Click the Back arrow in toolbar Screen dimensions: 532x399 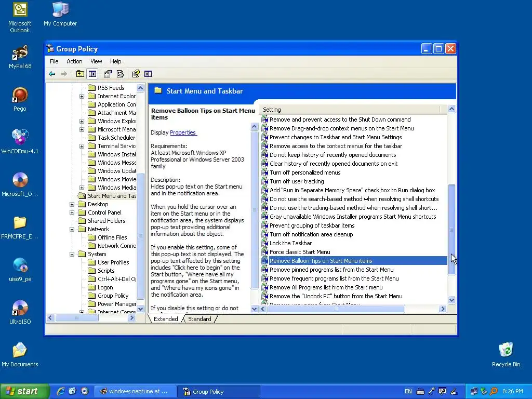[x=52, y=74]
